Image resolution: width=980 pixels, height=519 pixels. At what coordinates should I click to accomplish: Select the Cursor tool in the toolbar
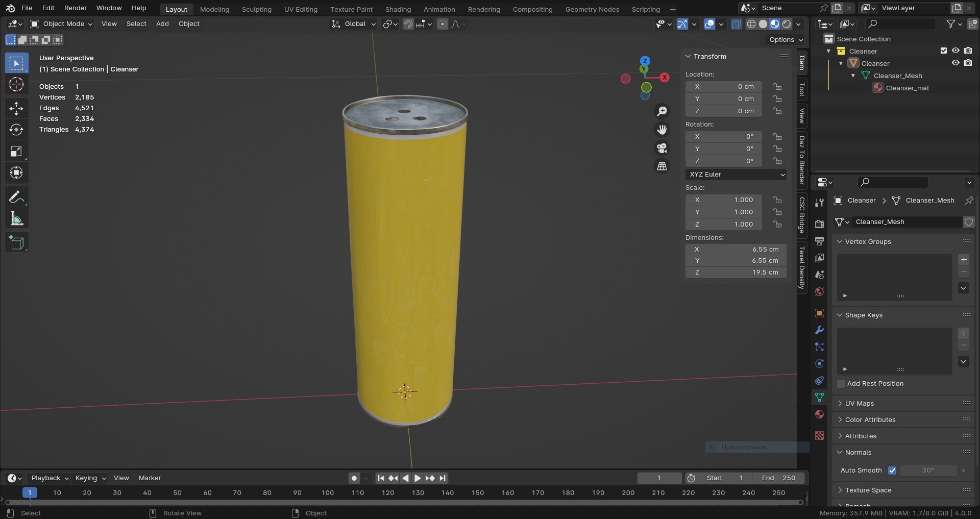coord(16,85)
